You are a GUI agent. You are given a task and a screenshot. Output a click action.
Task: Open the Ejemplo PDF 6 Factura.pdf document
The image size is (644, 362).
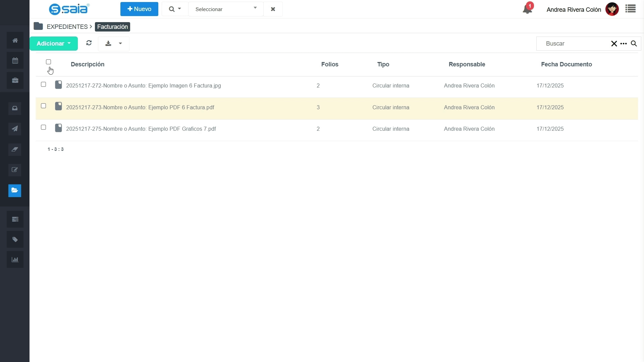(x=140, y=108)
